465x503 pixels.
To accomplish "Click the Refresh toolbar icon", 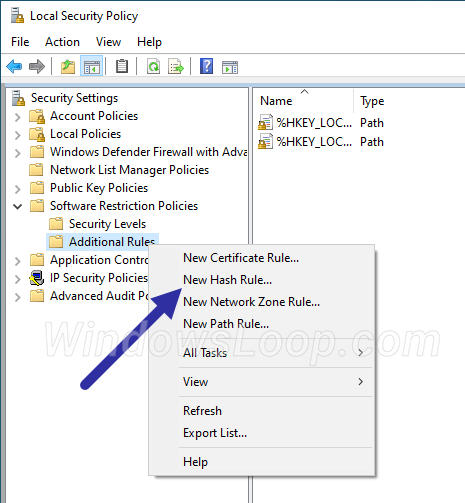I will click(153, 66).
